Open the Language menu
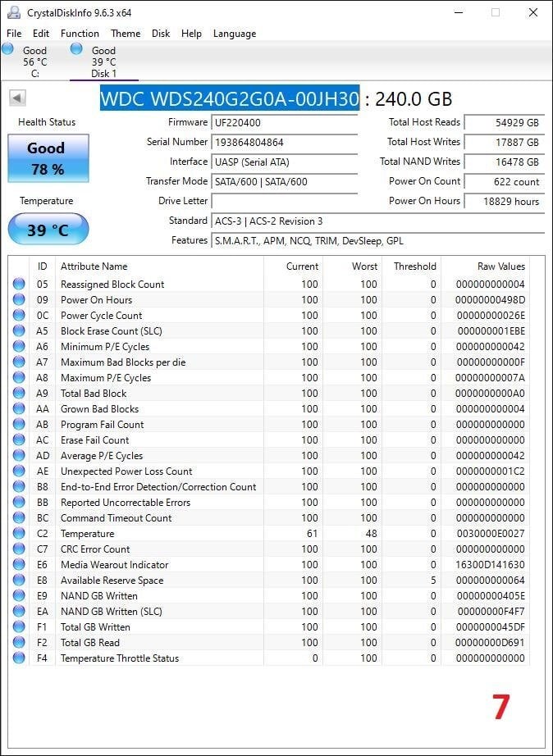 click(x=235, y=34)
